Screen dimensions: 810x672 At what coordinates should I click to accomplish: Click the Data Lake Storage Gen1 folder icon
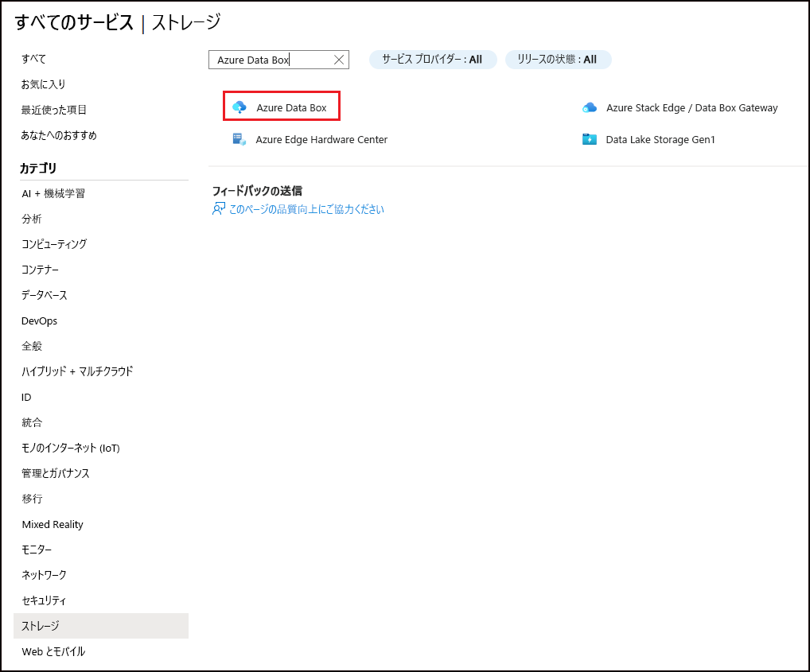pos(590,139)
